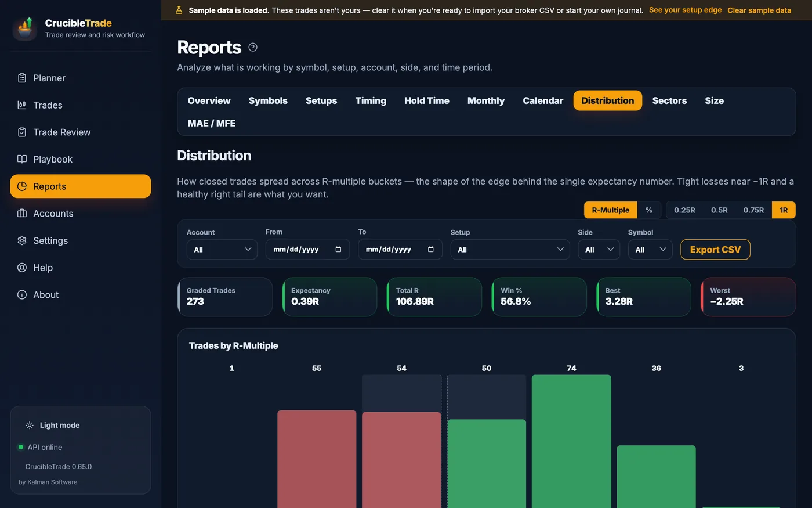This screenshot has height=508, width=812.
Task: Click the To date input field
Action: click(400, 250)
